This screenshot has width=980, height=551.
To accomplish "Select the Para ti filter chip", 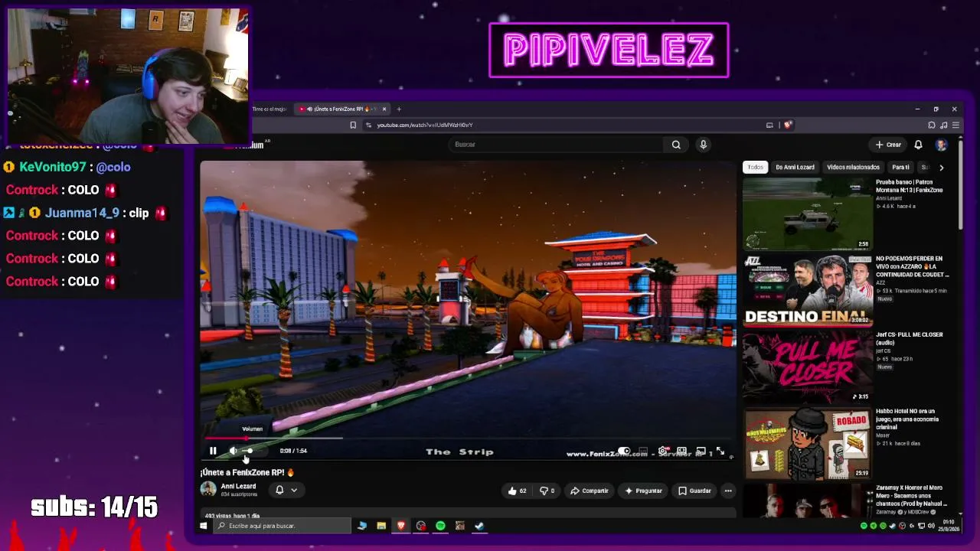I will pyautogui.click(x=900, y=167).
